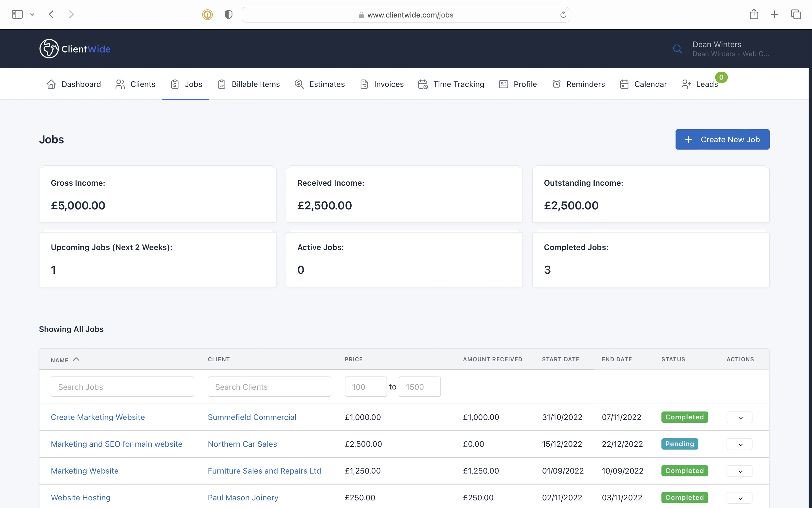Open the search magnifier in header

point(678,49)
